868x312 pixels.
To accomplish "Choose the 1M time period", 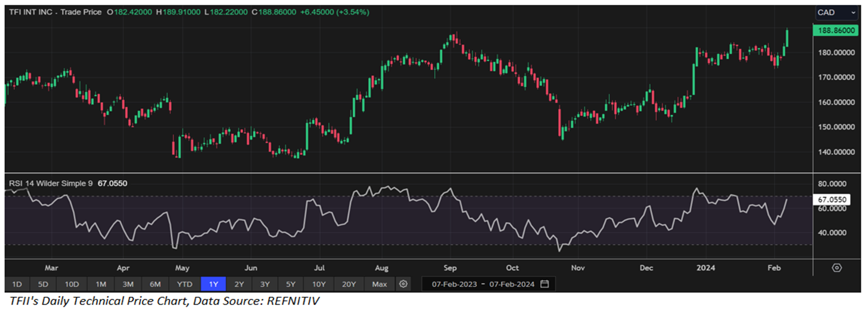I will [x=100, y=284].
